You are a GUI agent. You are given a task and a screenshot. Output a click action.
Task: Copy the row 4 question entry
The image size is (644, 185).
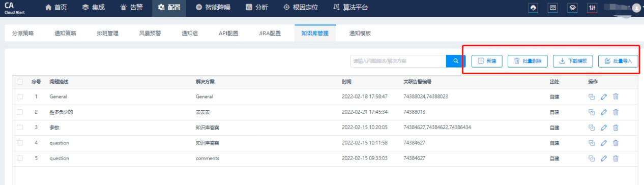click(x=592, y=143)
